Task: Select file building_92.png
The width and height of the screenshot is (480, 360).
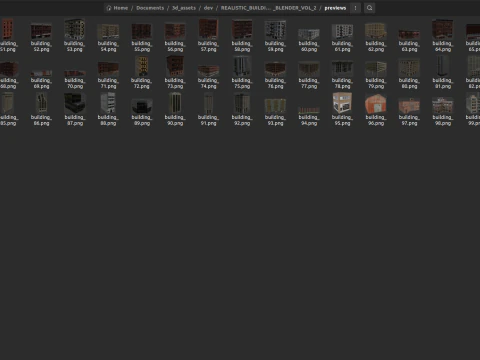Action: tap(242, 110)
